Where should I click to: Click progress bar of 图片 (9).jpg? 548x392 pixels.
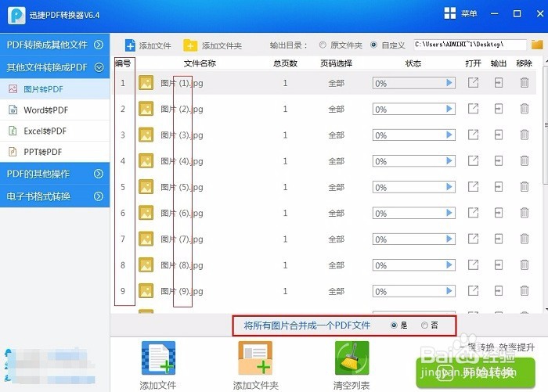pyautogui.click(x=414, y=291)
